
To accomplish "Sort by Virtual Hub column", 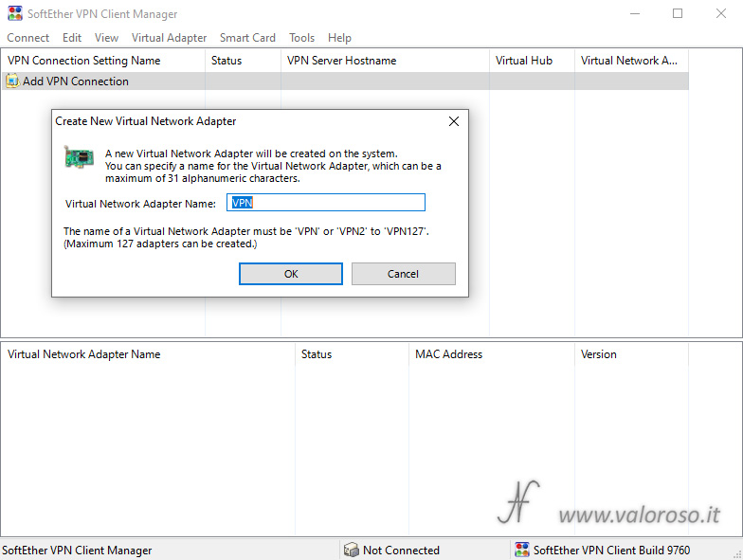I will pyautogui.click(x=533, y=61).
